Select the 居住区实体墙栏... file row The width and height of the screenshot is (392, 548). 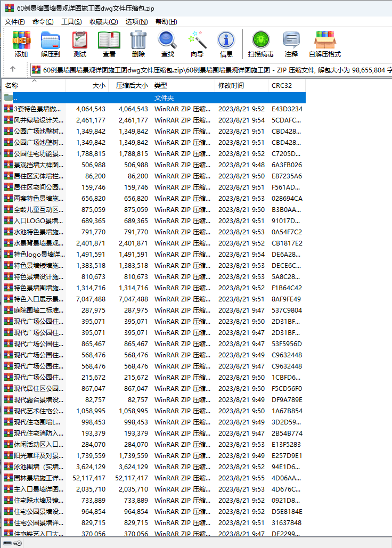coord(154,176)
